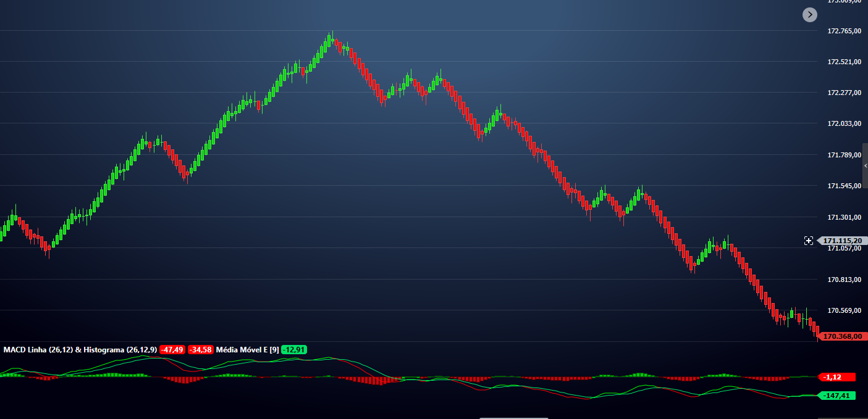Click the 171.545,00 price axis label
This screenshot has height=419, width=868.
[844, 186]
